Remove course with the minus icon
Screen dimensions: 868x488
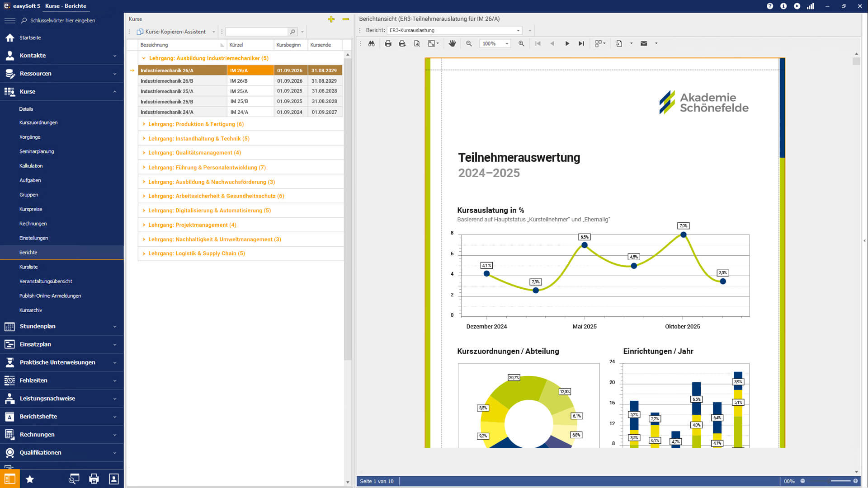[346, 19]
